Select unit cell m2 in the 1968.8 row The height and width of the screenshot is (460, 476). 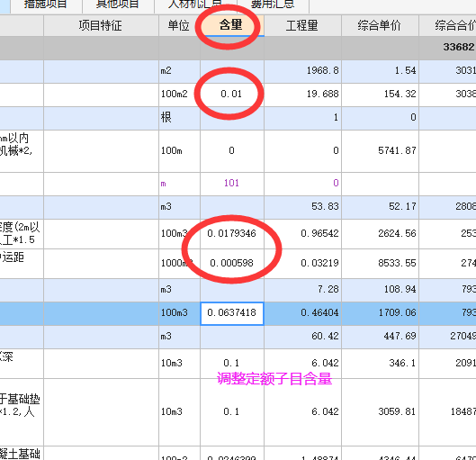179,71
